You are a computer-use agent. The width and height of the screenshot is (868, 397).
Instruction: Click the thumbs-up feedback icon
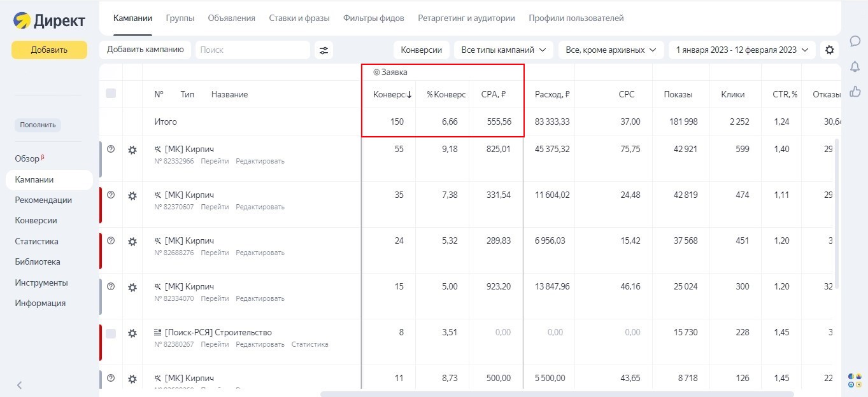(x=855, y=92)
